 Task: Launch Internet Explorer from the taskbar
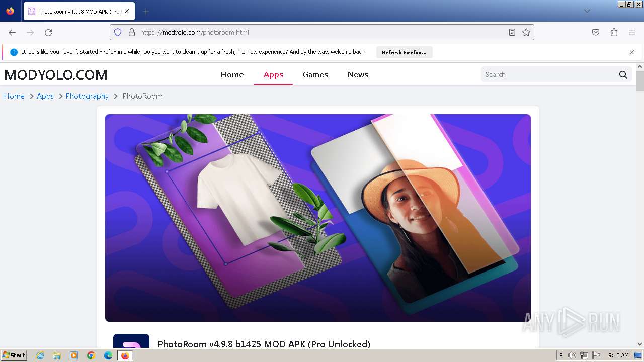[x=40, y=355]
